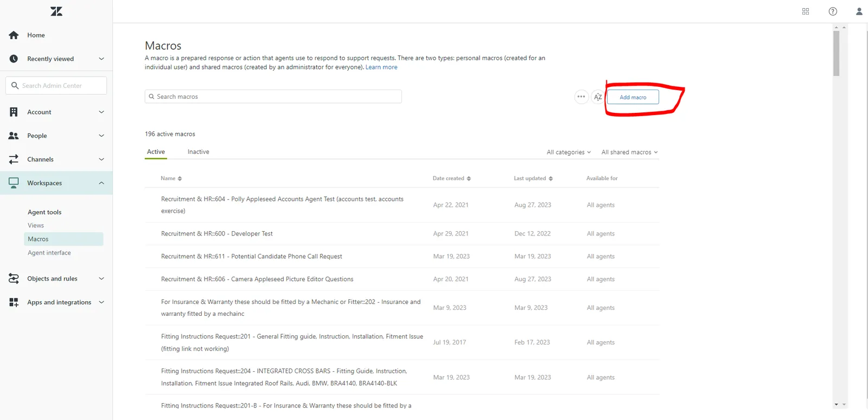
Task: Sort by Name column arrows
Action: (x=180, y=179)
